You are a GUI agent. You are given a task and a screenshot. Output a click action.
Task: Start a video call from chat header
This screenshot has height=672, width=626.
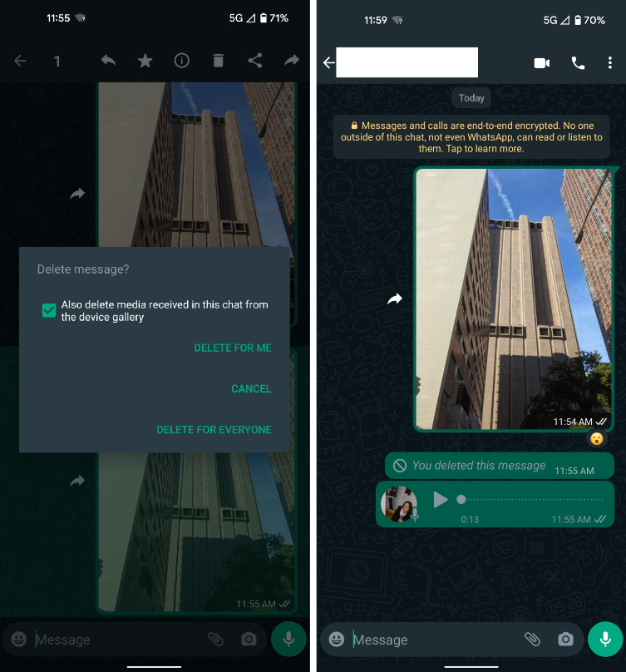click(x=541, y=63)
